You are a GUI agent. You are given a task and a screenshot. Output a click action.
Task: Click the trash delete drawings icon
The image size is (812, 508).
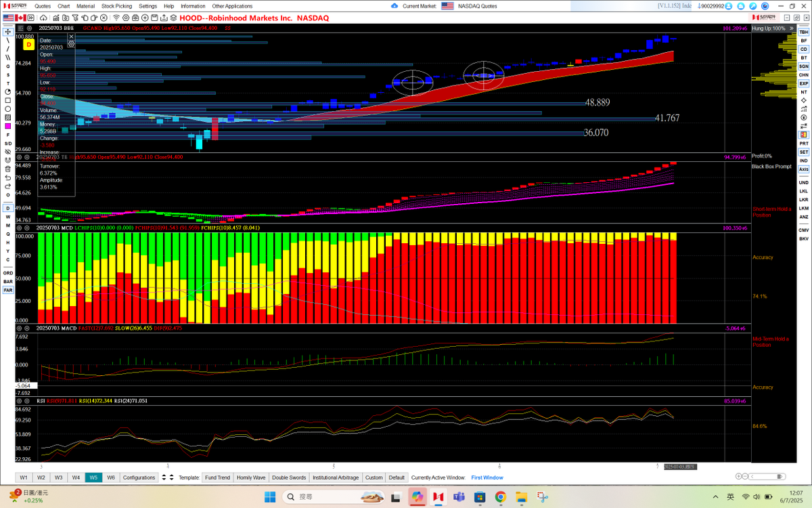click(x=8, y=169)
